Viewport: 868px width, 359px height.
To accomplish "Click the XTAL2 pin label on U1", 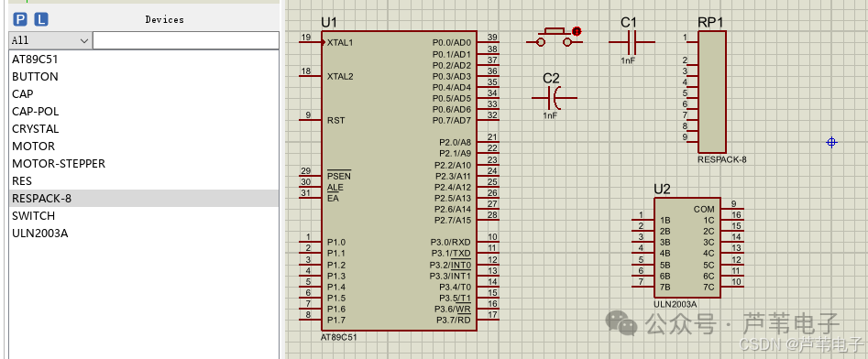I will coord(340,76).
